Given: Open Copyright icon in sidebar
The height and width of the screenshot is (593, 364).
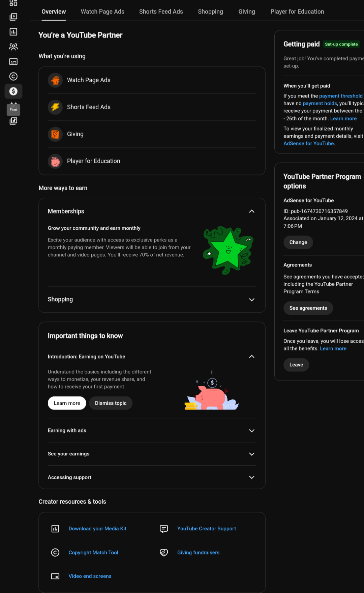Looking at the screenshot, I should (13, 76).
